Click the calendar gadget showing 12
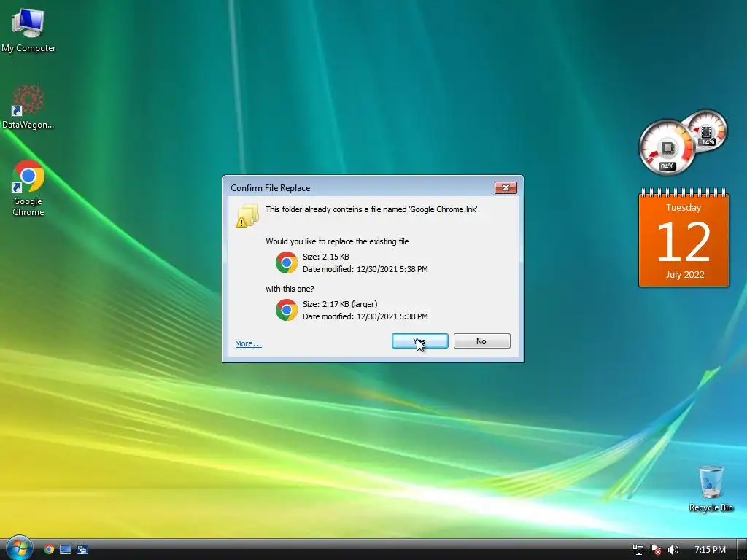This screenshot has height=560, width=747. (x=684, y=237)
